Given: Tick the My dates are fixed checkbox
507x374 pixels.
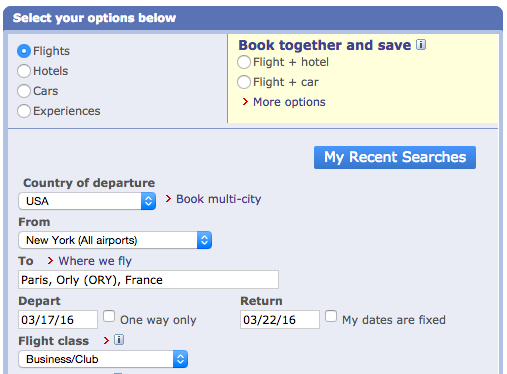Looking at the screenshot, I should tap(331, 316).
